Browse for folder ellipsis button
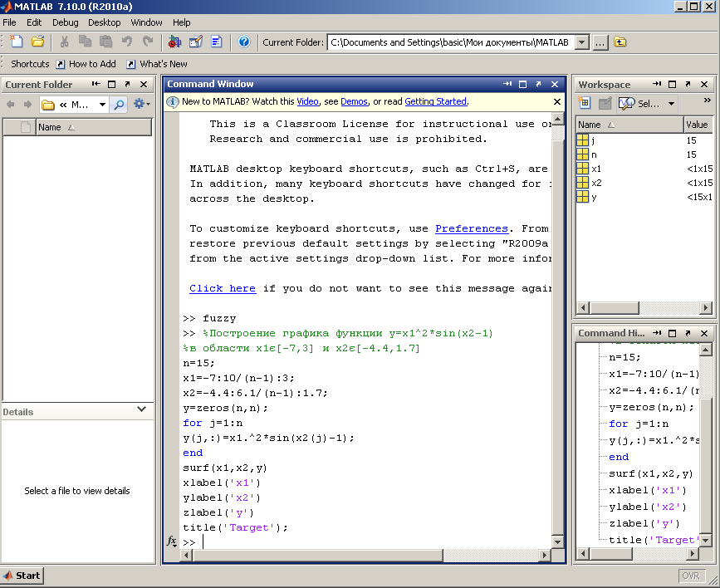Screen dimensions: 720x588 [600, 42]
